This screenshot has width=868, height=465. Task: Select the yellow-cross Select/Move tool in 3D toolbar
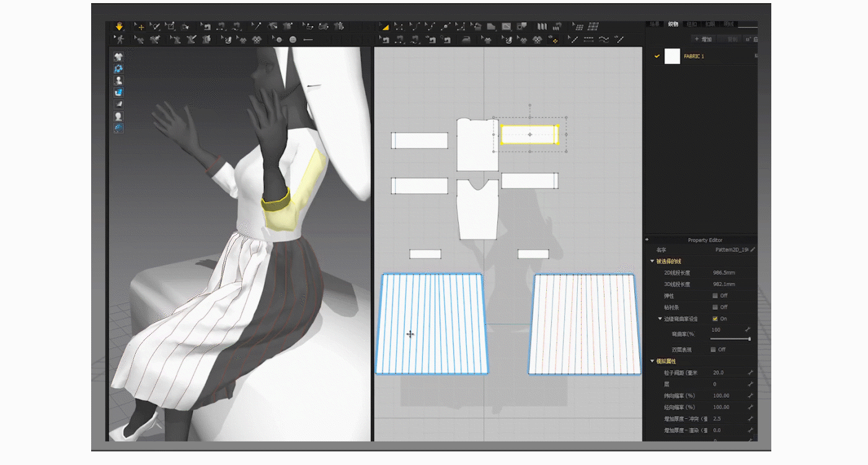pyautogui.click(x=141, y=27)
